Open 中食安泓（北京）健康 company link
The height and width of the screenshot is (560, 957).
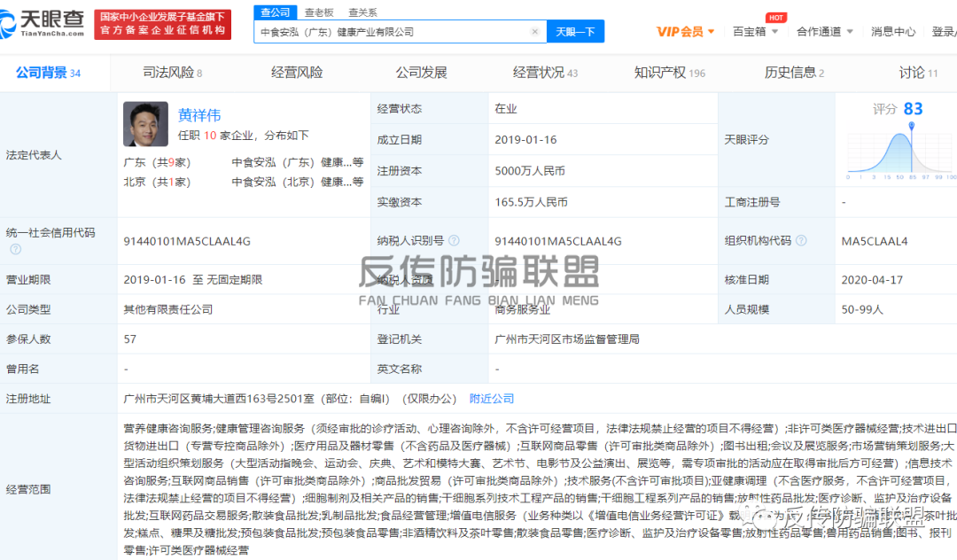(297, 182)
